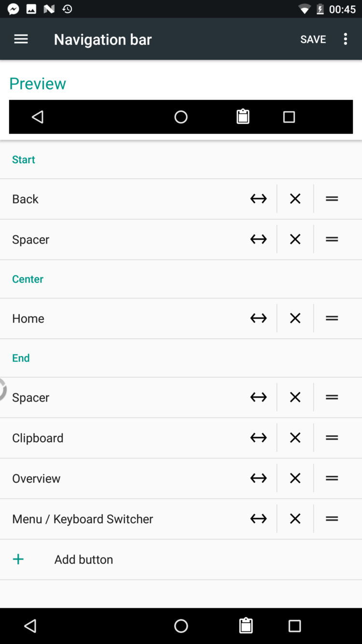Select the Menu / Keyboard Switcher label
Screen dimensions: 362x644
[83, 519]
